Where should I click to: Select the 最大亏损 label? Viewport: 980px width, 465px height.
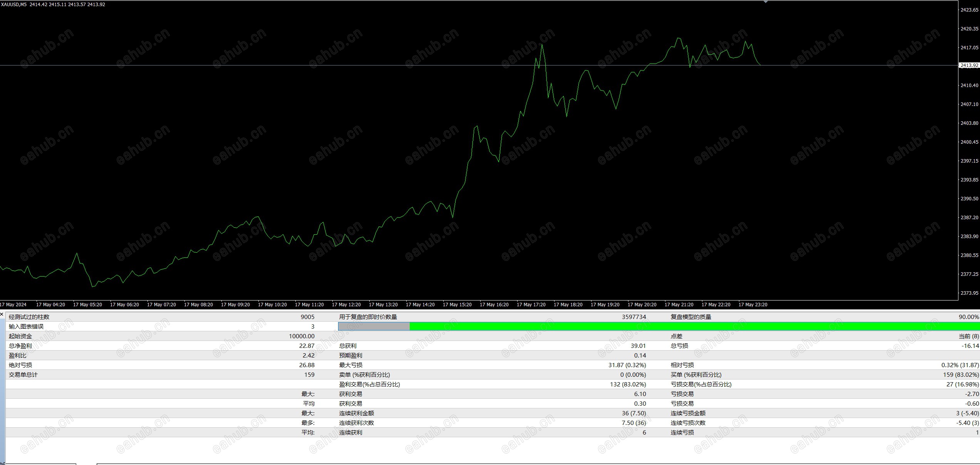[351, 365]
